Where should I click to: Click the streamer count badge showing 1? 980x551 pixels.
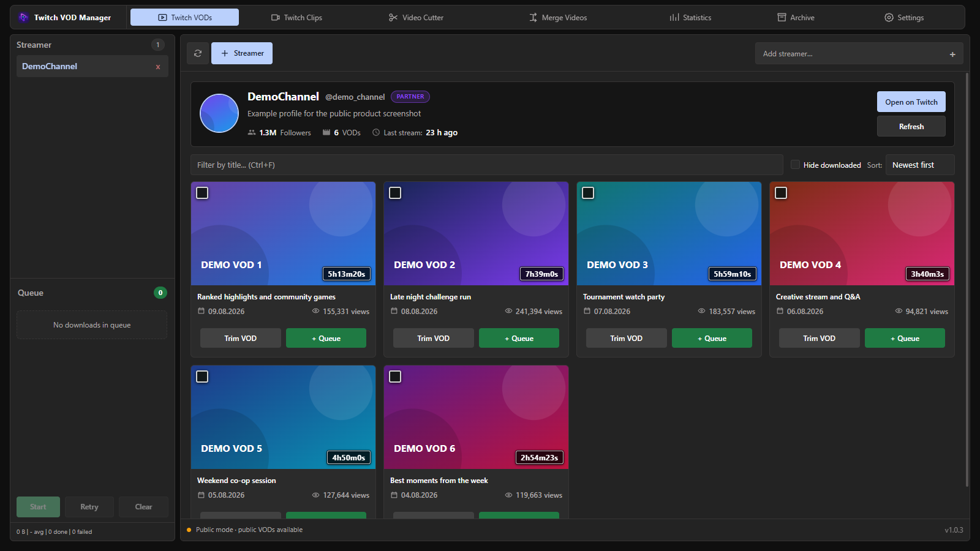(x=158, y=45)
